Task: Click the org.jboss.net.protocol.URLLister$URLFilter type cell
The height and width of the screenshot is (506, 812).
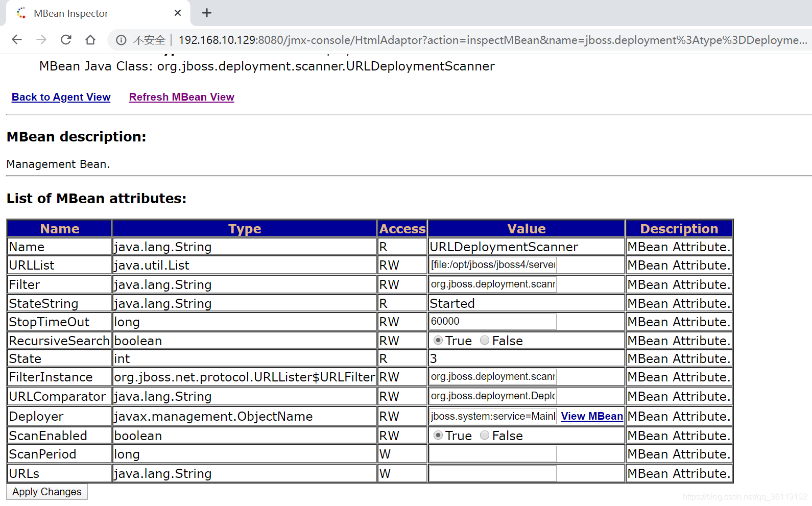Action: tap(245, 377)
